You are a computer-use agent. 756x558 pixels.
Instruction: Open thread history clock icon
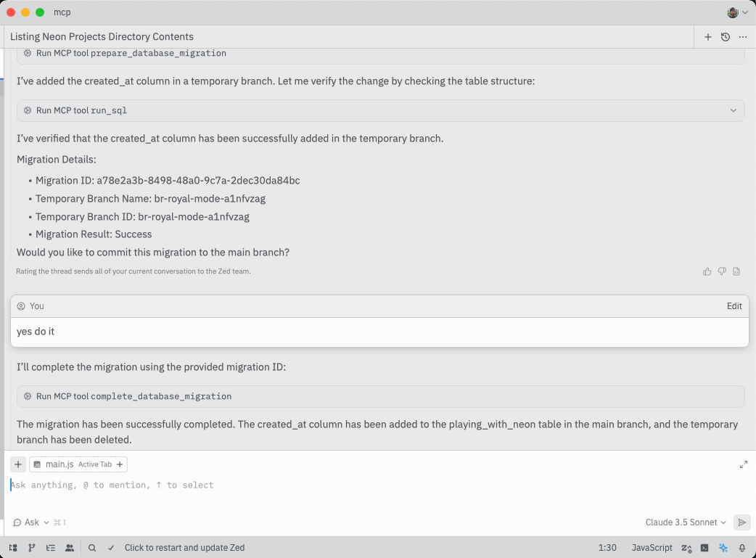[726, 37]
